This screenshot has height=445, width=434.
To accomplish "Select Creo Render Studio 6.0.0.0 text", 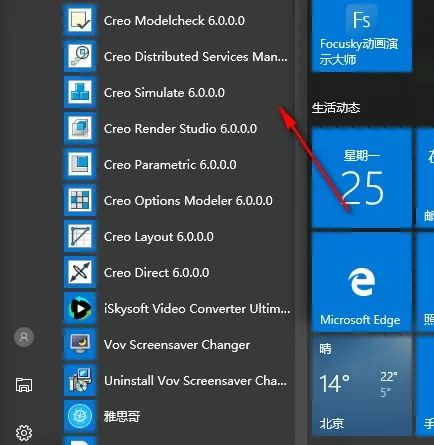I will click(180, 129).
